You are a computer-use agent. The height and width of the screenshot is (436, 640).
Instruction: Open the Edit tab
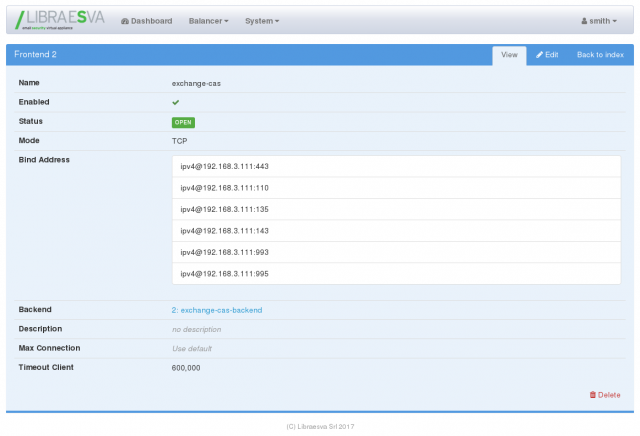547,54
